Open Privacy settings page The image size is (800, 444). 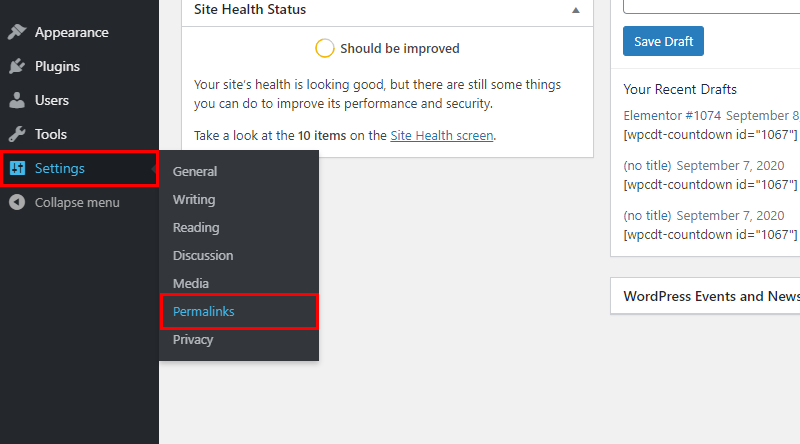pos(193,340)
